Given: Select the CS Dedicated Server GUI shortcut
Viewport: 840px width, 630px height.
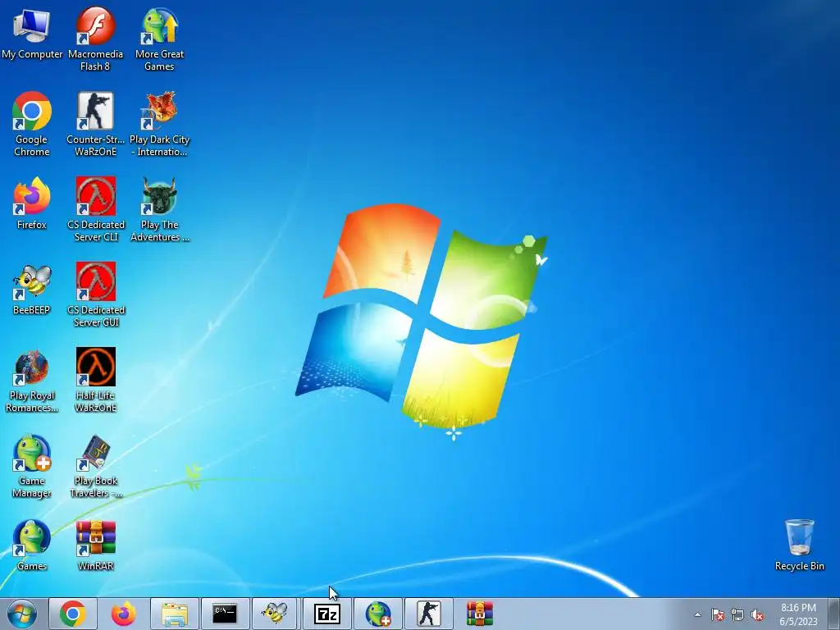Looking at the screenshot, I should click(x=95, y=294).
